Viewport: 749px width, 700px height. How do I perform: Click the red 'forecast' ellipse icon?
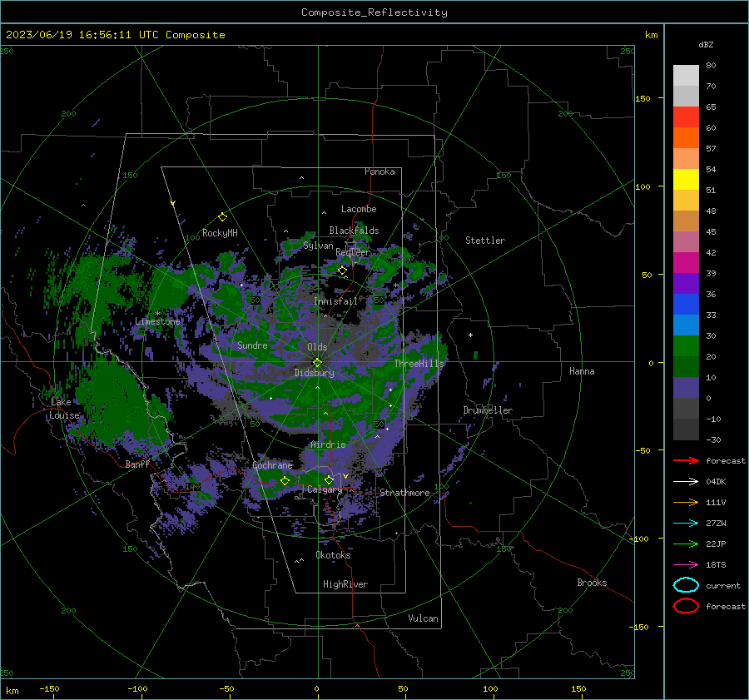pyautogui.click(x=686, y=606)
